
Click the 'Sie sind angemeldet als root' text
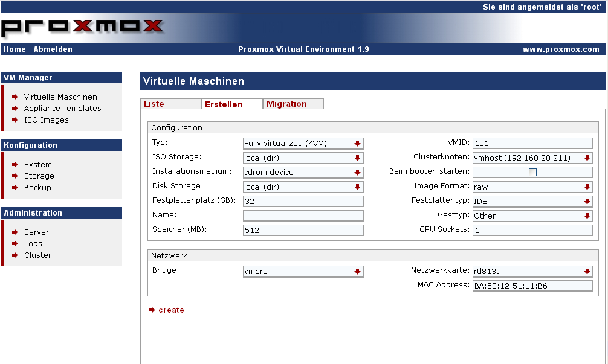coord(542,7)
